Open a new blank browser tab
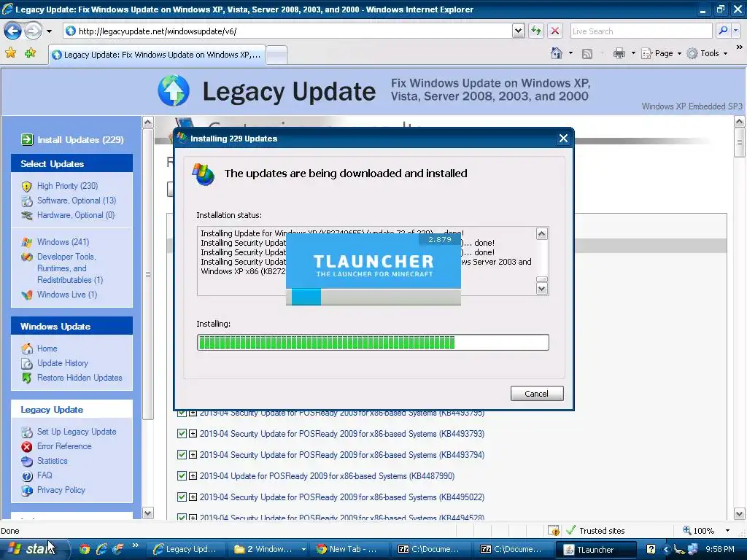Screen dimensions: 747x560 click(x=276, y=55)
